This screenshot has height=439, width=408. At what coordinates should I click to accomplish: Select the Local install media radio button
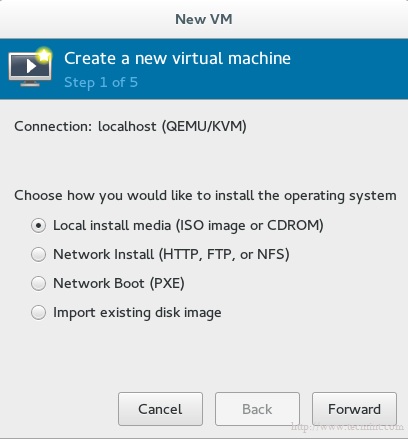pos(38,226)
